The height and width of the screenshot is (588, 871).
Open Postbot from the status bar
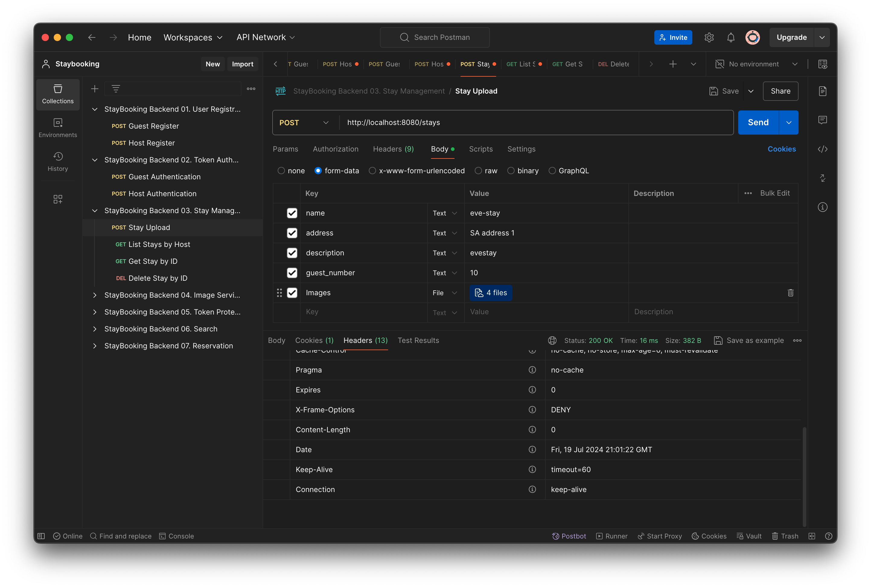click(x=569, y=536)
